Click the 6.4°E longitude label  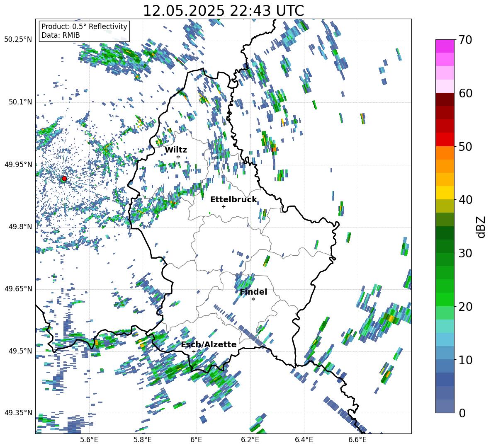[304, 440]
